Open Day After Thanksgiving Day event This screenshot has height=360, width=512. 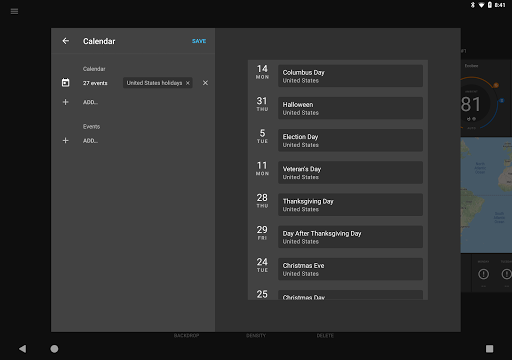click(350, 237)
